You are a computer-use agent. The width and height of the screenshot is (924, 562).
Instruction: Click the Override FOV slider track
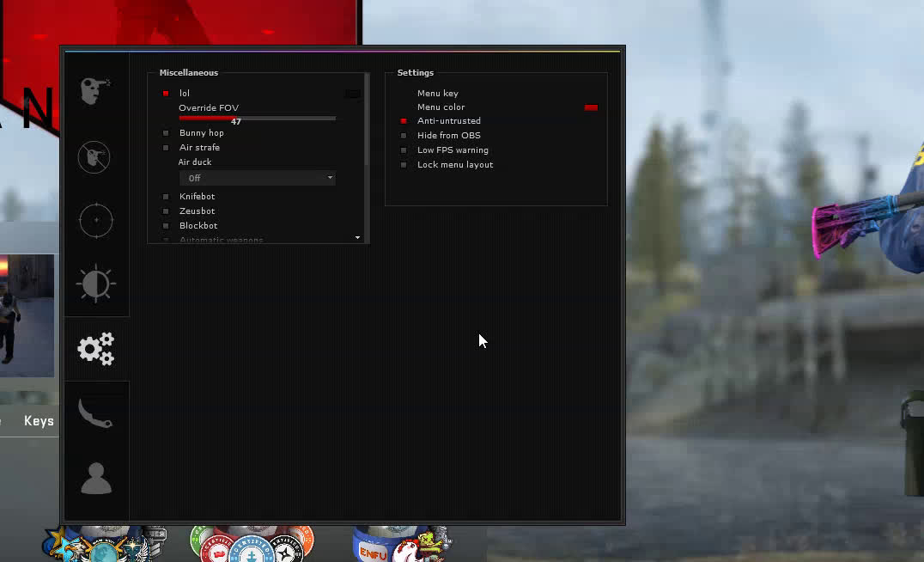pyautogui.click(x=257, y=117)
